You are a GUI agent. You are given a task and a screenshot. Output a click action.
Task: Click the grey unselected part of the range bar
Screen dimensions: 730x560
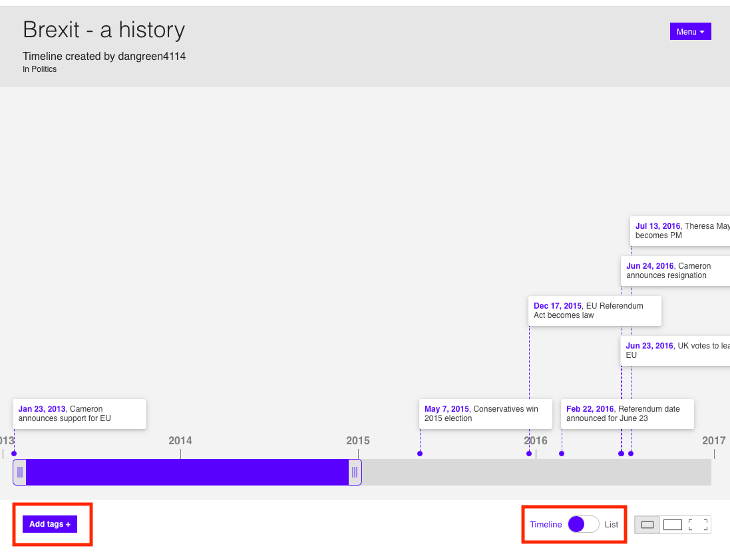532,472
